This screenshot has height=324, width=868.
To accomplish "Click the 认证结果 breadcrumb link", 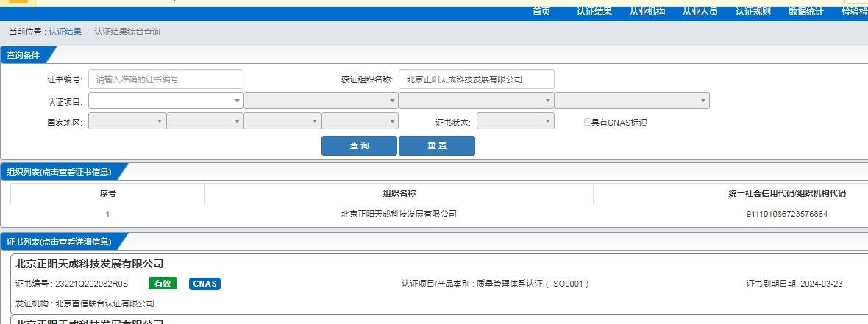I will click(x=65, y=32).
